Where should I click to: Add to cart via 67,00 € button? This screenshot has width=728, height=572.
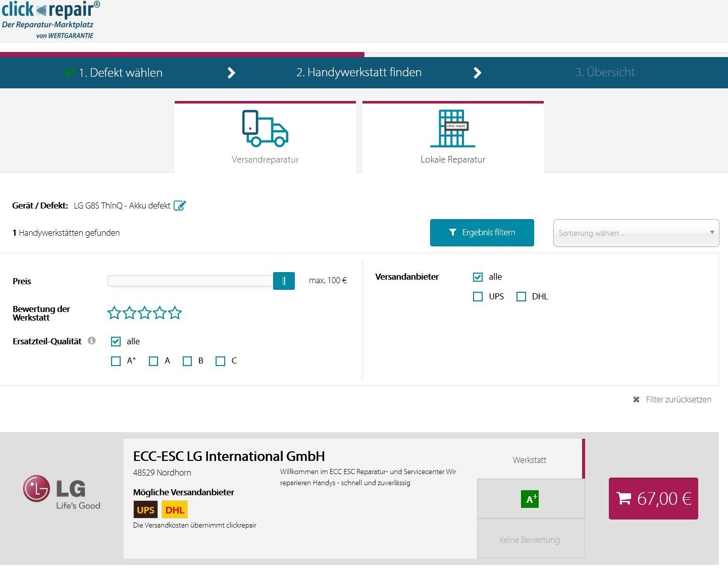coord(653,499)
